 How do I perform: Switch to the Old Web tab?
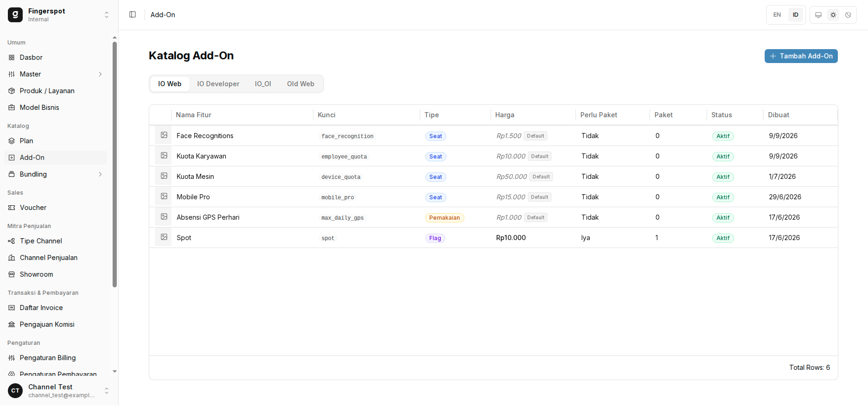301,84
